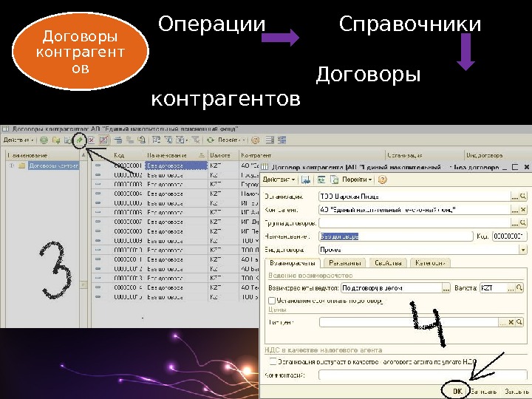
Task: Click the Copy item icon in list toolbar
Action: (68, 140)
